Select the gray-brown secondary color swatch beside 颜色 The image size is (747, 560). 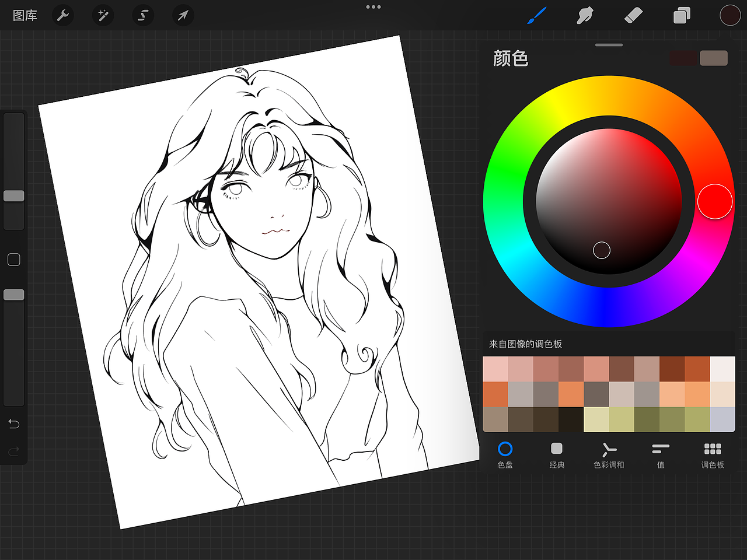tap(714, 58)
